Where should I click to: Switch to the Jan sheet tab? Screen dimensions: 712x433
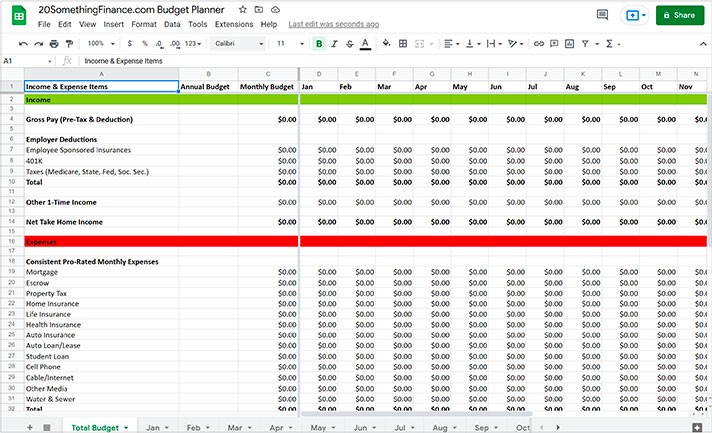tap(157, 428)
